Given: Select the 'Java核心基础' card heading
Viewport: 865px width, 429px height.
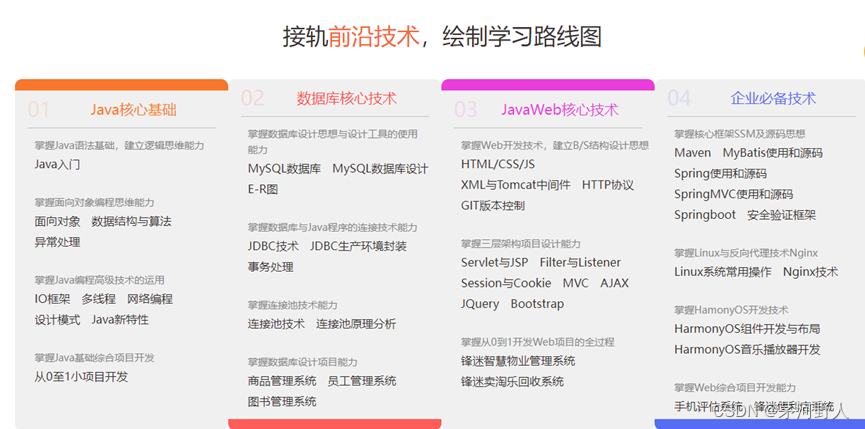Looking at the screenshot, I should point(134,110).
